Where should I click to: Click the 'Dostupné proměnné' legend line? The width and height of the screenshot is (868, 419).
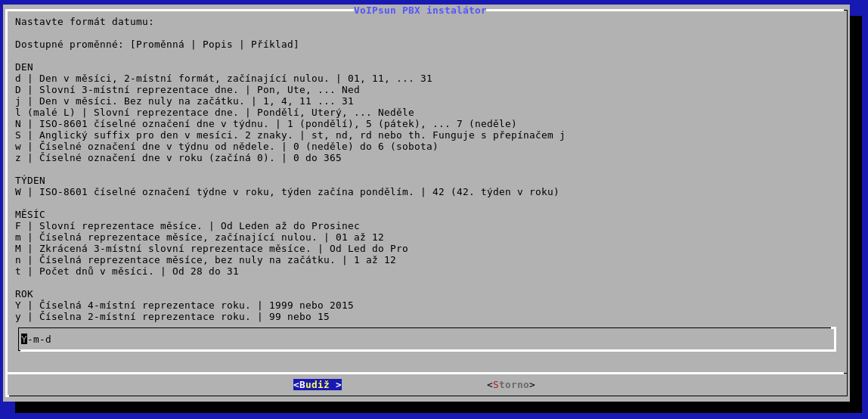click(x=157, y=45)
